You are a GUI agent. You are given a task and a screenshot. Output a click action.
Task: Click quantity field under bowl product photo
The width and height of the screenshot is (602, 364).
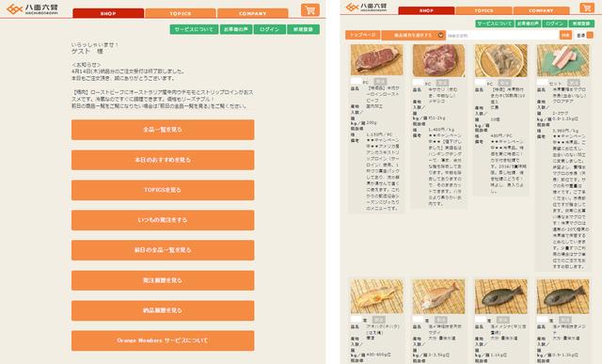[x=481, y=83]
